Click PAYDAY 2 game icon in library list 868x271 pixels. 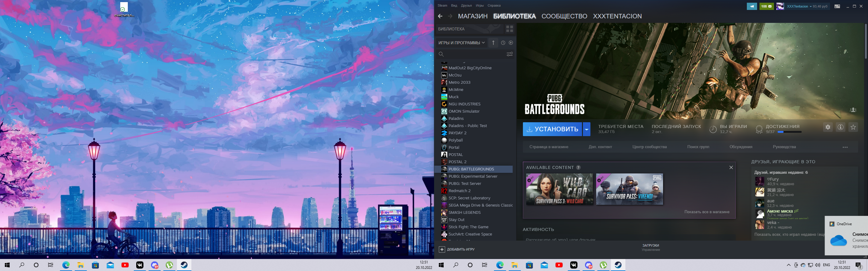(444, 133)
